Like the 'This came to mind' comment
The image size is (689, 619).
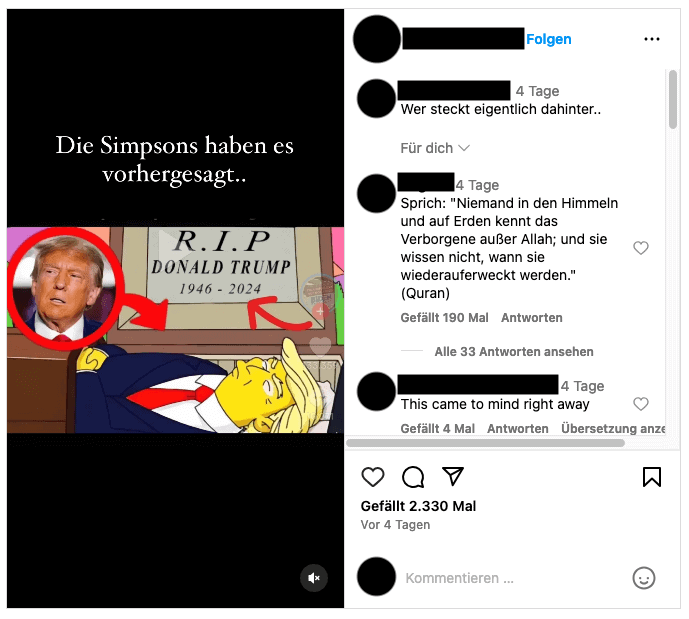641,404
